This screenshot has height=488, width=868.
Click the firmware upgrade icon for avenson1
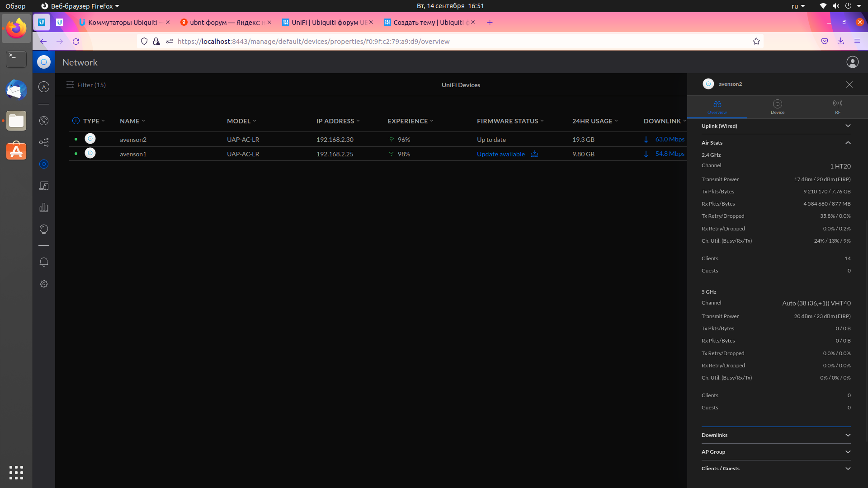click(x=534, y=154)
